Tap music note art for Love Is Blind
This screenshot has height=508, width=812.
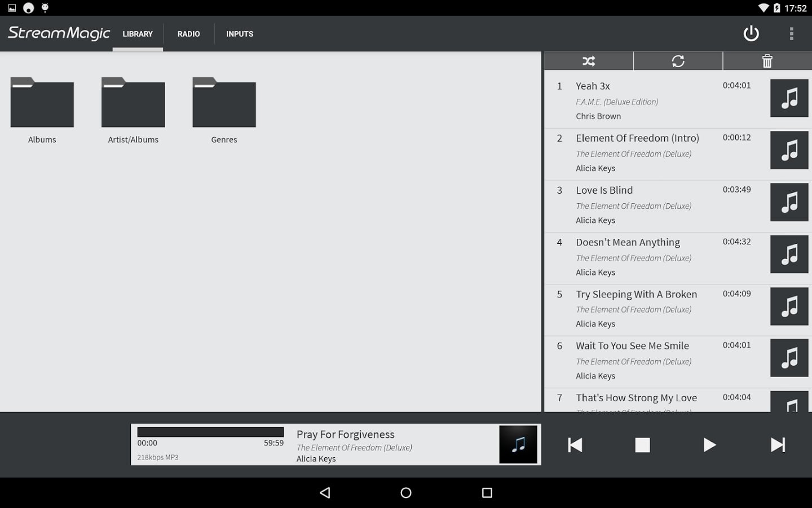789,202
